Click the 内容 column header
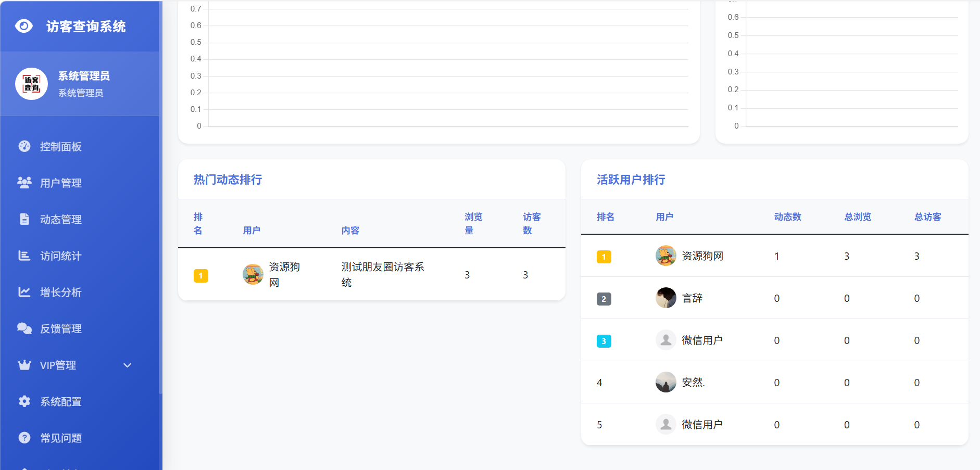The width and height of the screenshot is (980, 470). pyautogui.click(x=350, y=230)
